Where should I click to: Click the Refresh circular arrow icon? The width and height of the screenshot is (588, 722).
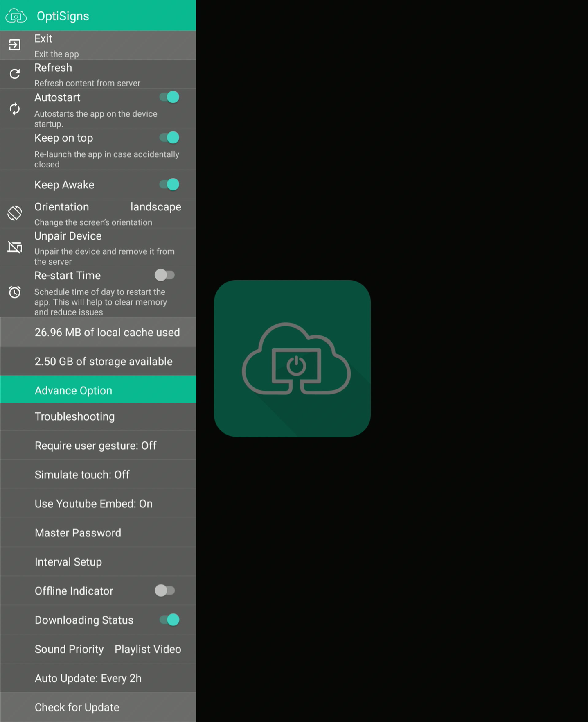pos(15,74)
